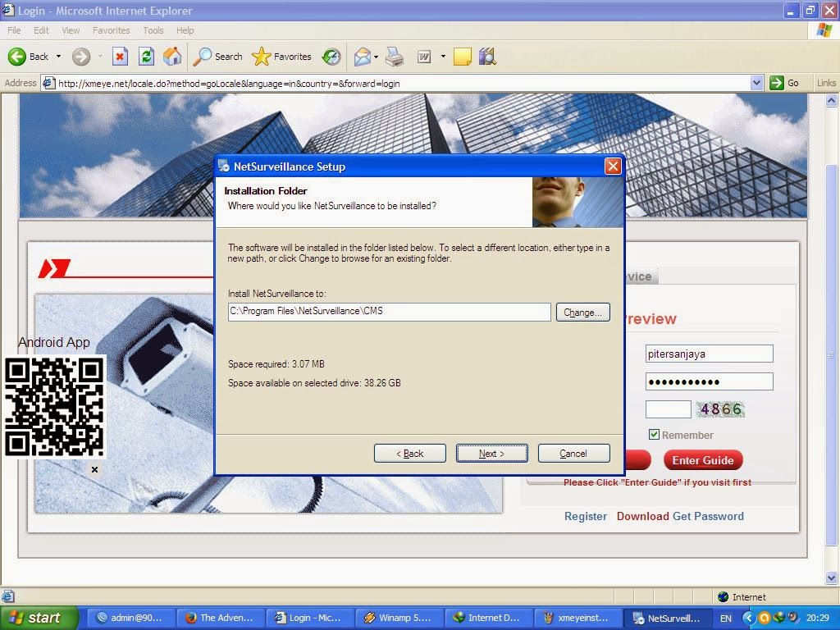Image resolution: width=840 pixels, height=630 pixels.
Task: Open the Get Password link
Action: (x=708, y=517)
